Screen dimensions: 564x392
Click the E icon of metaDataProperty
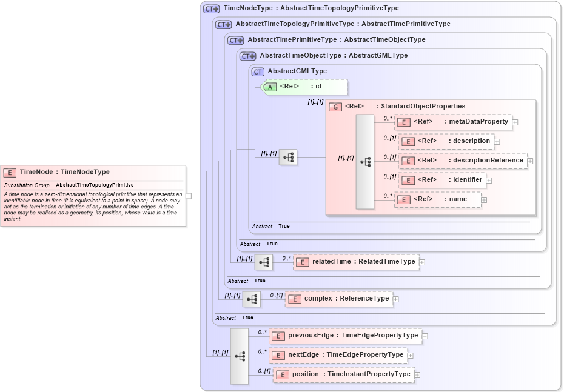403,122
